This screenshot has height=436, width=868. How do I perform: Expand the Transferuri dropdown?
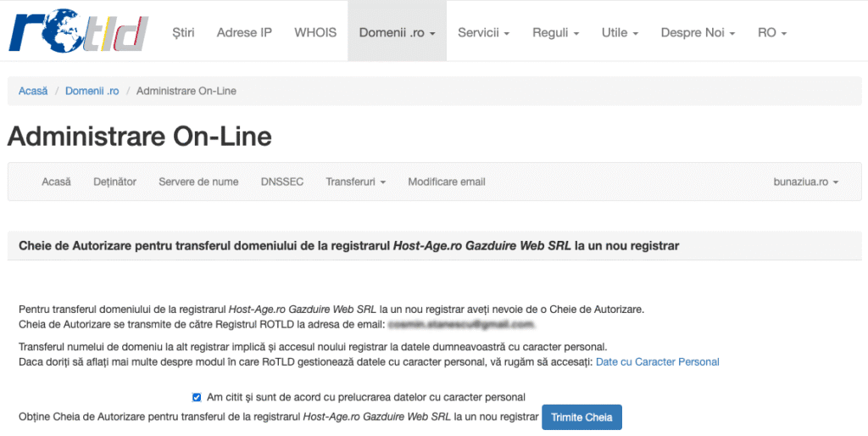click(x=355, y=182)
